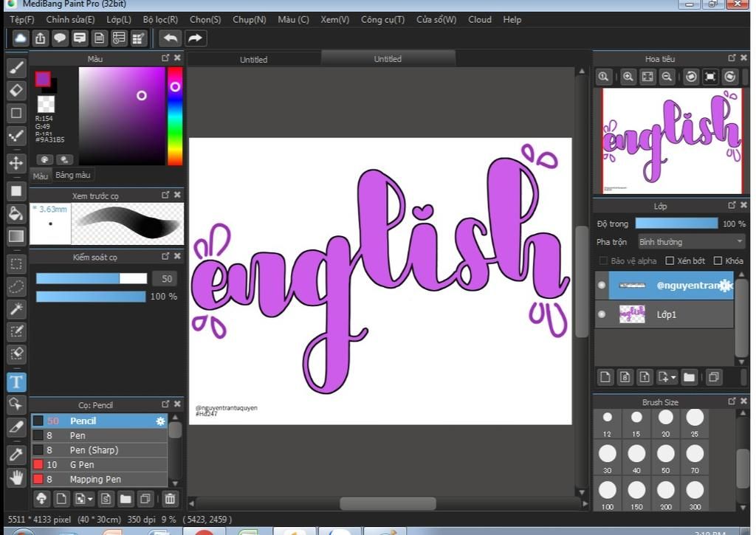This screenshot has height=535, width=756.
Task: Open the Bộ lọc(R) menu
Action: [160, 20]
